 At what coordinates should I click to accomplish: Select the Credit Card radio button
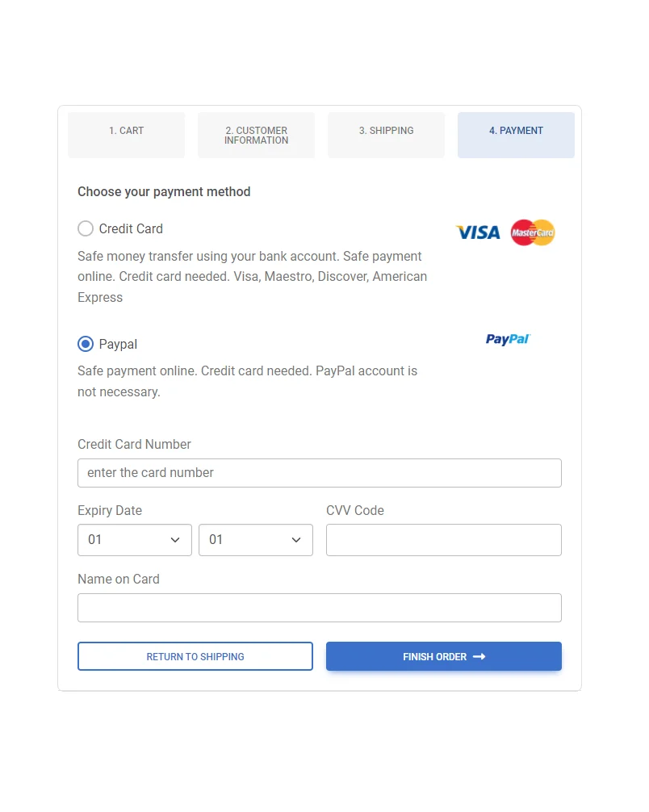86,228
